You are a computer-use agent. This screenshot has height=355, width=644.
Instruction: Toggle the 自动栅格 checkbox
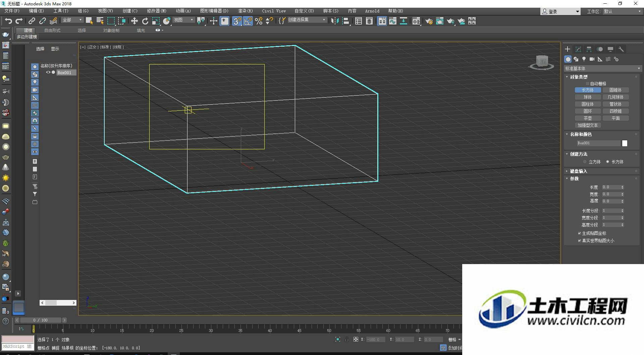tap(587, 84)
